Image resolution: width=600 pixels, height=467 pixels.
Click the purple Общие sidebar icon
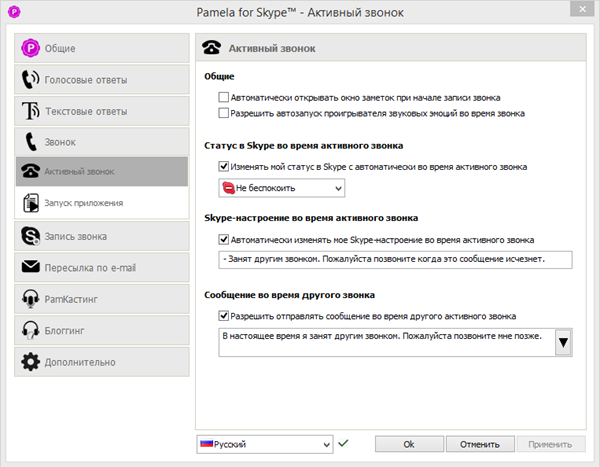click(x=31, y=48)
